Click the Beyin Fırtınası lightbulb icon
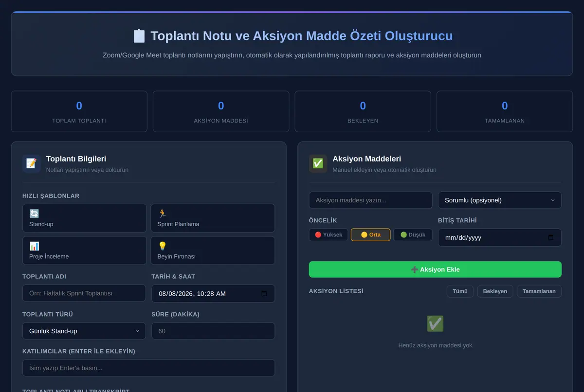This screenshot has height=392, width=584. point(162,246)
